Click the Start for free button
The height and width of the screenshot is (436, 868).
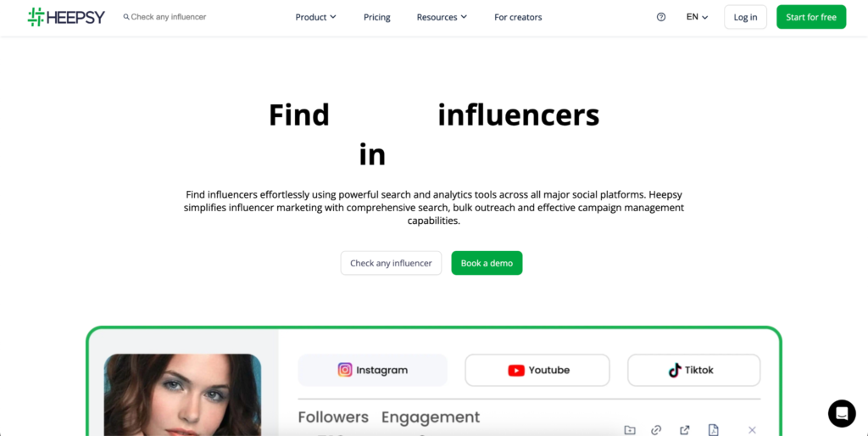pyautogui.click(x=811, y=17)
